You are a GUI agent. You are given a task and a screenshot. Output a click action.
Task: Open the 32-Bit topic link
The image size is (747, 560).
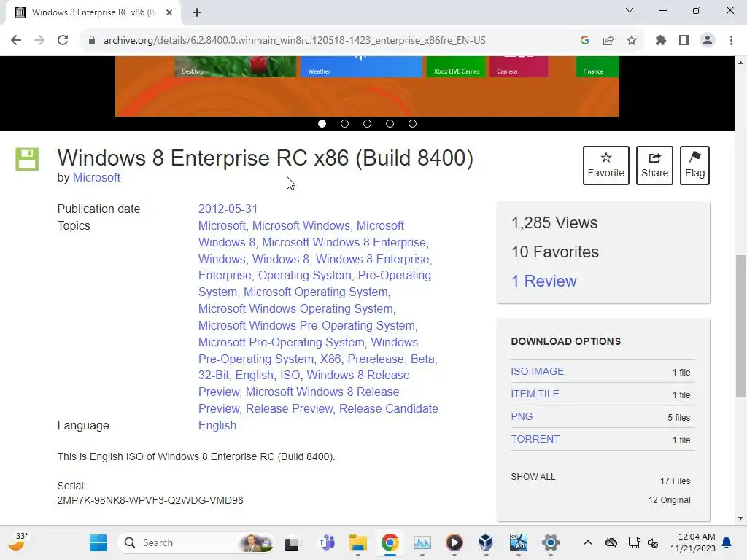(x=214, y=376)
